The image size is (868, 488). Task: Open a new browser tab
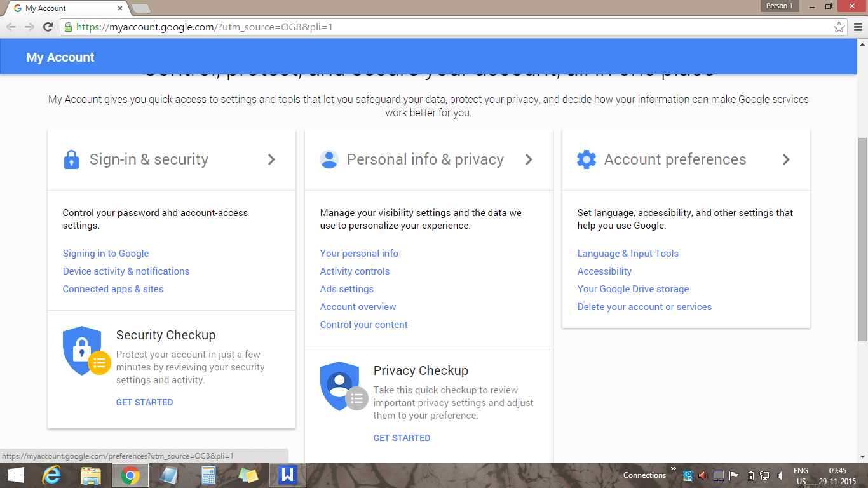pyautogui.click(x=140, y=8)
